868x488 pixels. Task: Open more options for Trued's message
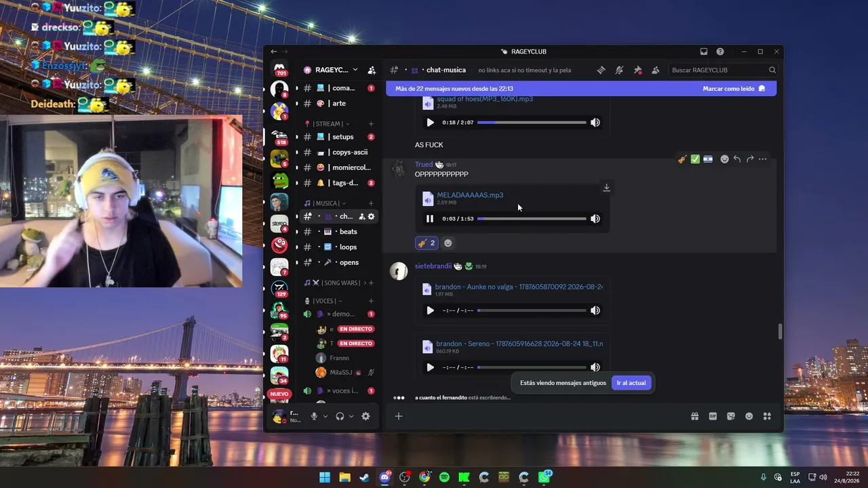(x=763, y=159)
